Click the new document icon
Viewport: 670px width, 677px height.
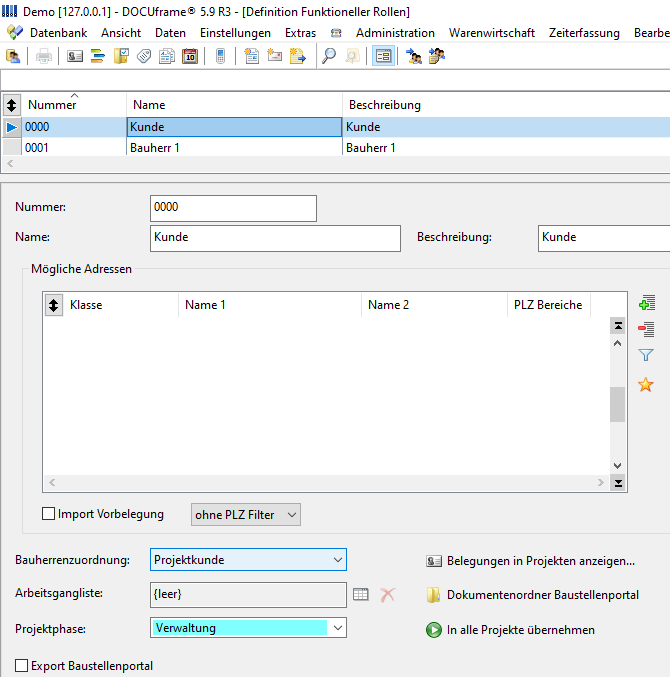click(x=251, y=56)
